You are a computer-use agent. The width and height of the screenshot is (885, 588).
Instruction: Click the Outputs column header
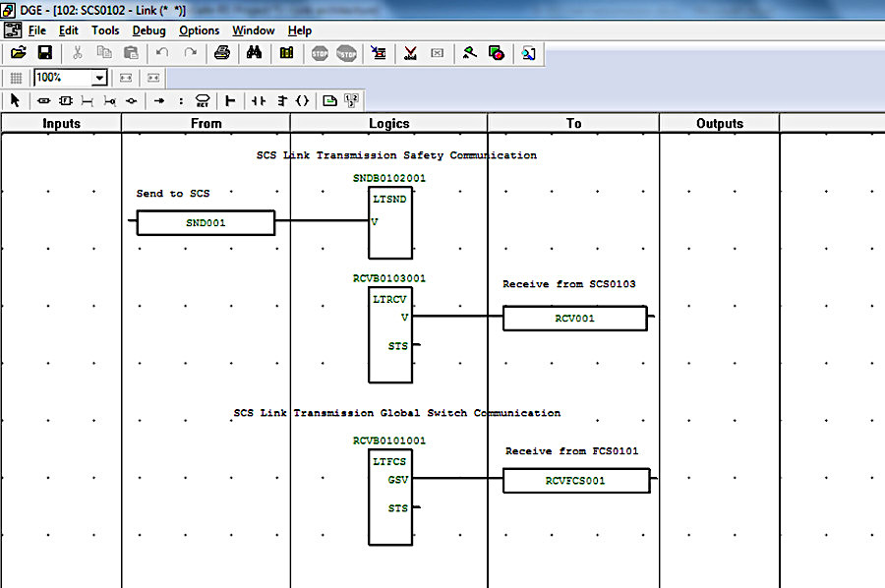720,123
